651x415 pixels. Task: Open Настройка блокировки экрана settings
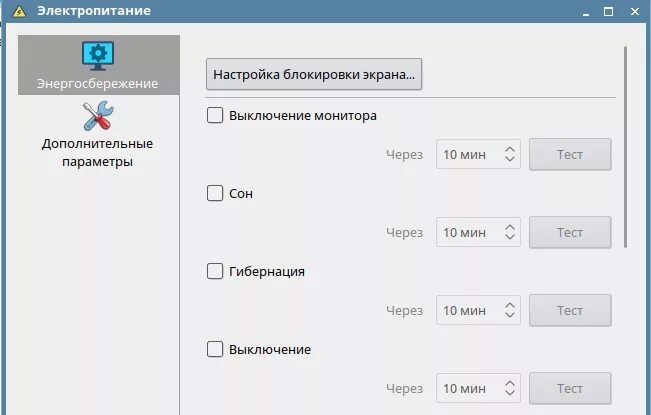click(x=314, y=75)
